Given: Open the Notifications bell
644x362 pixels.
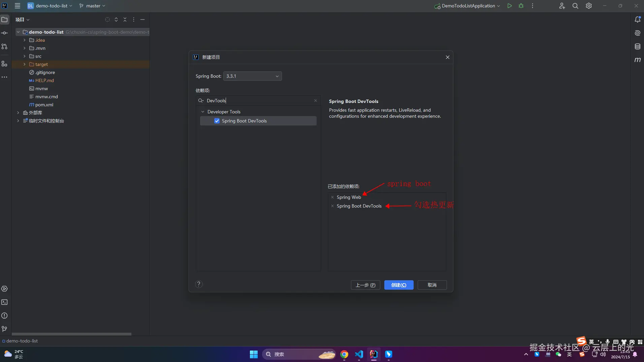Looking at the screenshot, I should click(x=638, y=20).
